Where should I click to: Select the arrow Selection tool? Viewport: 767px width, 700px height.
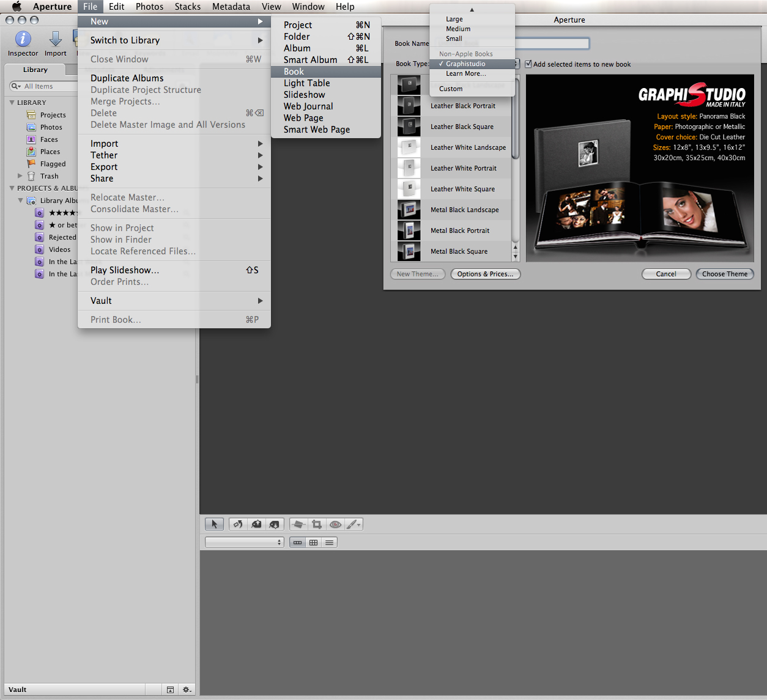[x=214, y=524]
